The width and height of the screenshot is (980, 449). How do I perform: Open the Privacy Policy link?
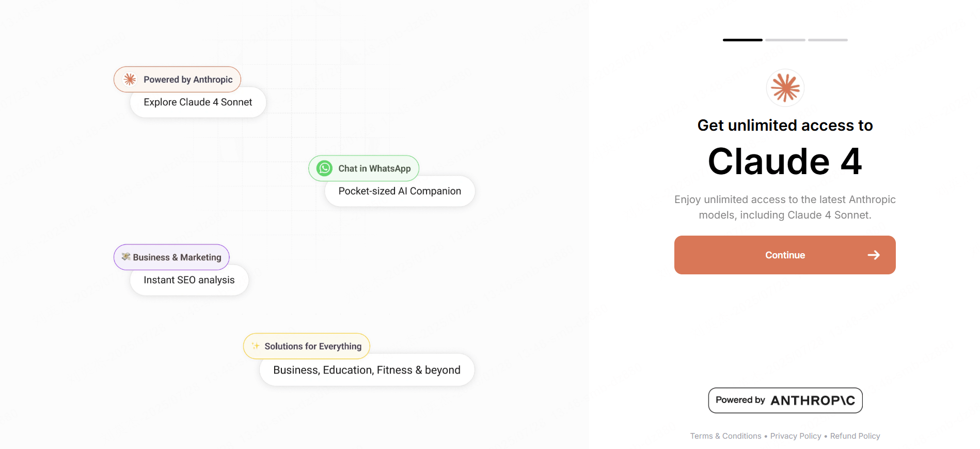[796, 436]
